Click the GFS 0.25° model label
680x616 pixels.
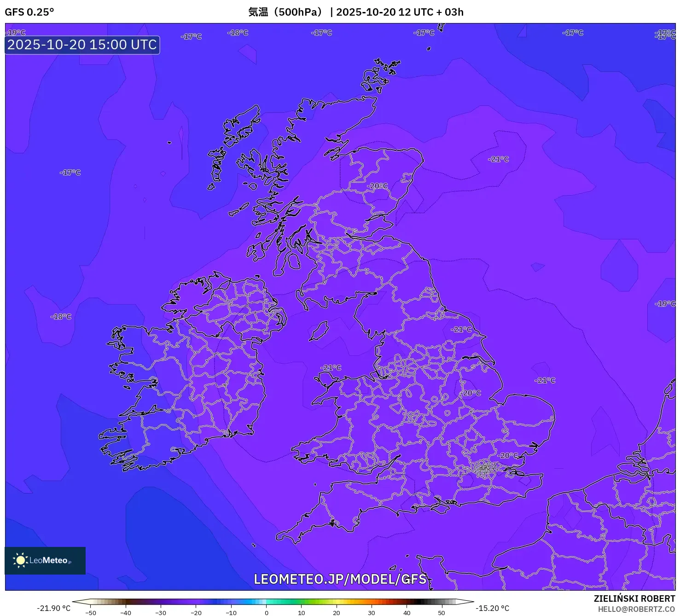click(x=29, y=12)
